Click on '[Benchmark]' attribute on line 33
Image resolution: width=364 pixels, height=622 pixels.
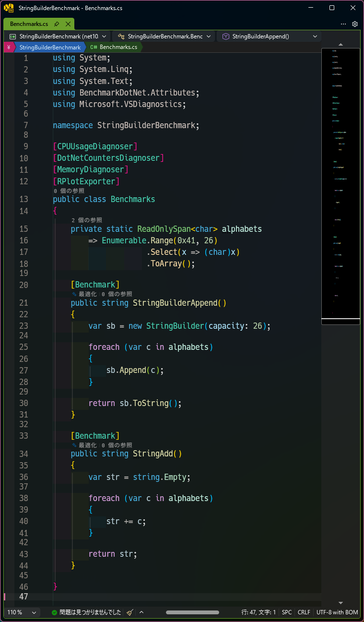pyautogui.click(x=95, y=436)
